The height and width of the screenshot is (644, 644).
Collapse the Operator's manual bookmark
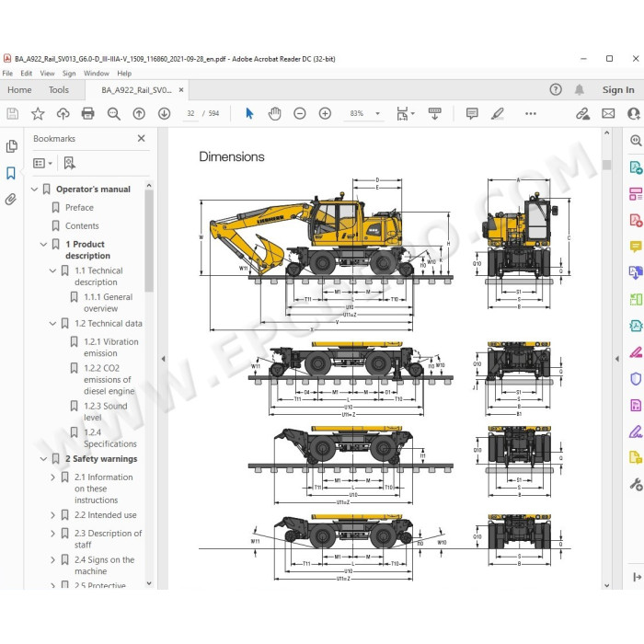coord(35,190)
